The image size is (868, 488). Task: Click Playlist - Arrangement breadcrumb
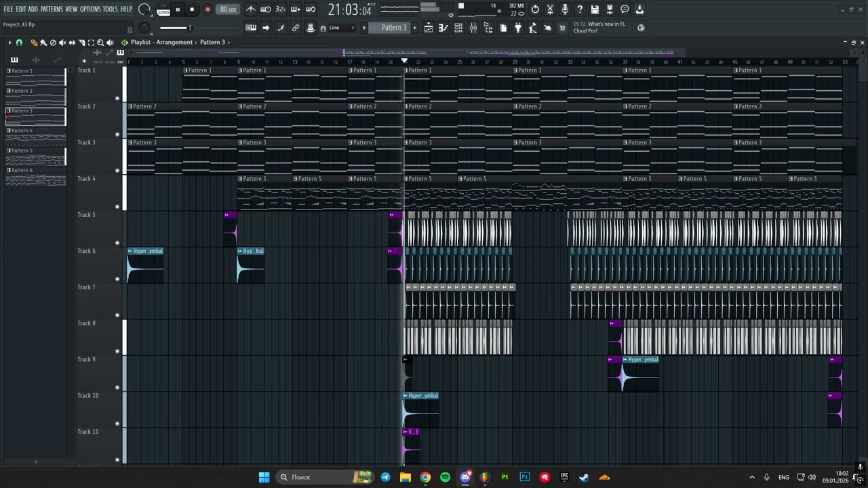[161, 42]
